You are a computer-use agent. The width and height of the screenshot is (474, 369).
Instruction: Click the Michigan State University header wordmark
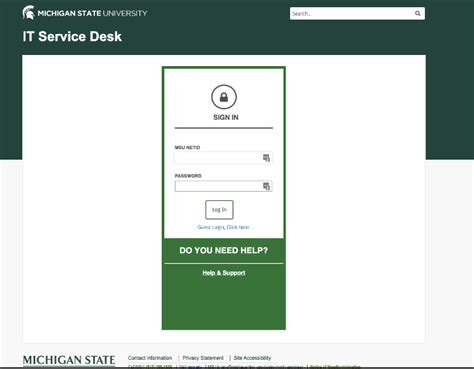coord(92,13)
